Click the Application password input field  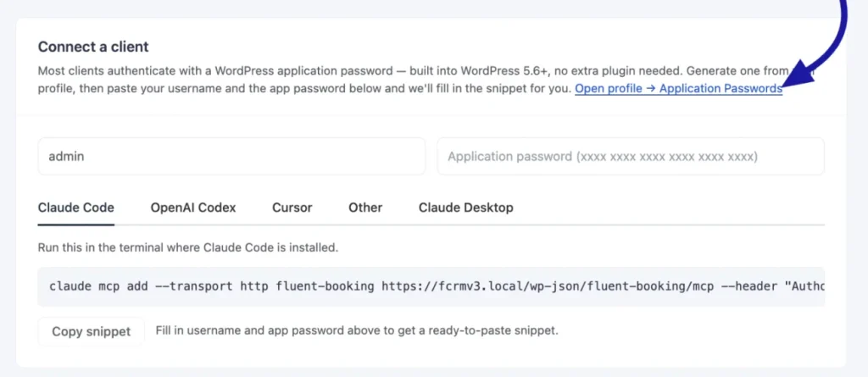point(631,157)
